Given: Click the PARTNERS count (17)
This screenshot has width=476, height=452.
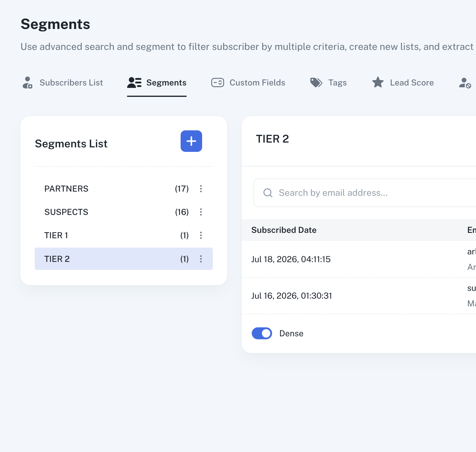Looking at the screenshot, I should pos(182,189).
